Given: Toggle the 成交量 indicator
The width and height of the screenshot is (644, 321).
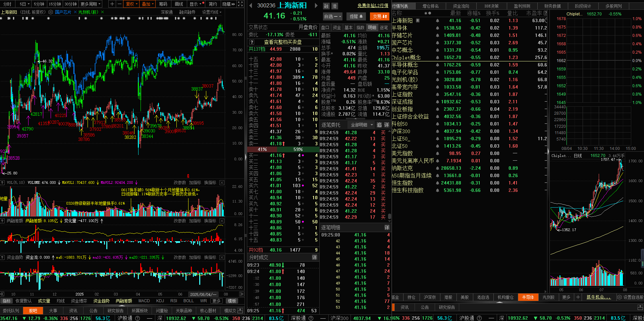Looking at the screenshot, I should pos(44,301).
